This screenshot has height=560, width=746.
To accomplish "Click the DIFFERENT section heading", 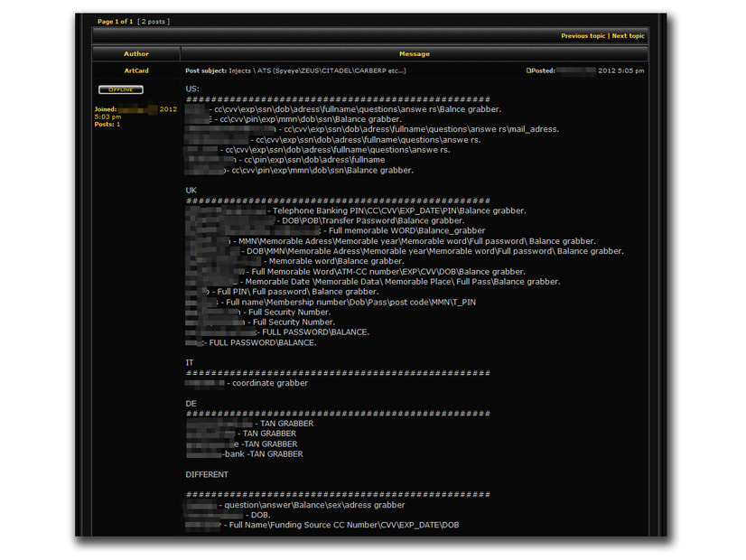I will 207,474.
